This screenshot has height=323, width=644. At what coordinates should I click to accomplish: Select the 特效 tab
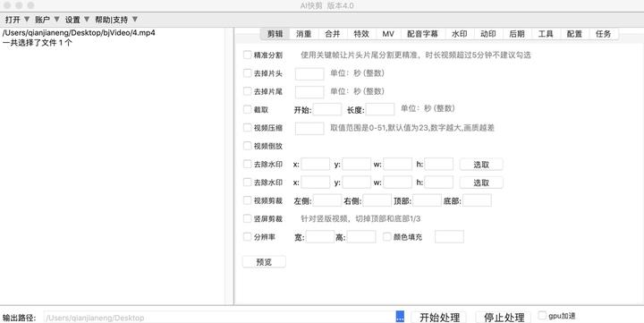pos(361,34)
